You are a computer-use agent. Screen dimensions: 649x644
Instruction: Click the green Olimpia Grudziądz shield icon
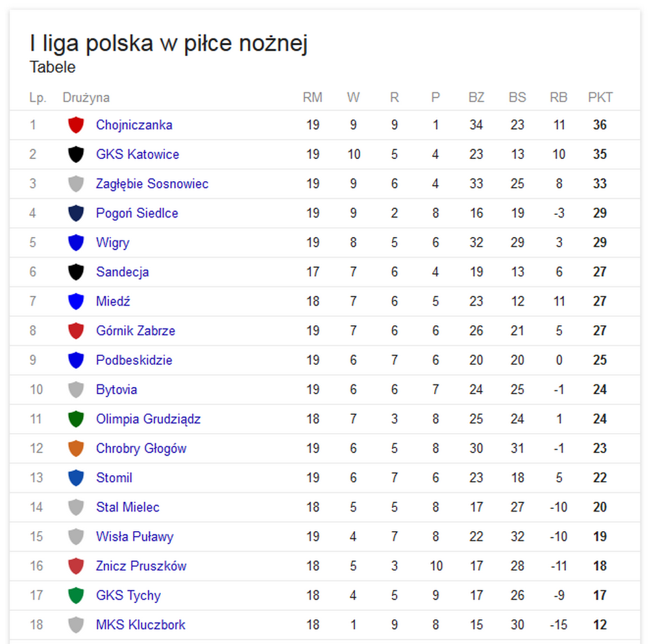[x=76, y=419]
